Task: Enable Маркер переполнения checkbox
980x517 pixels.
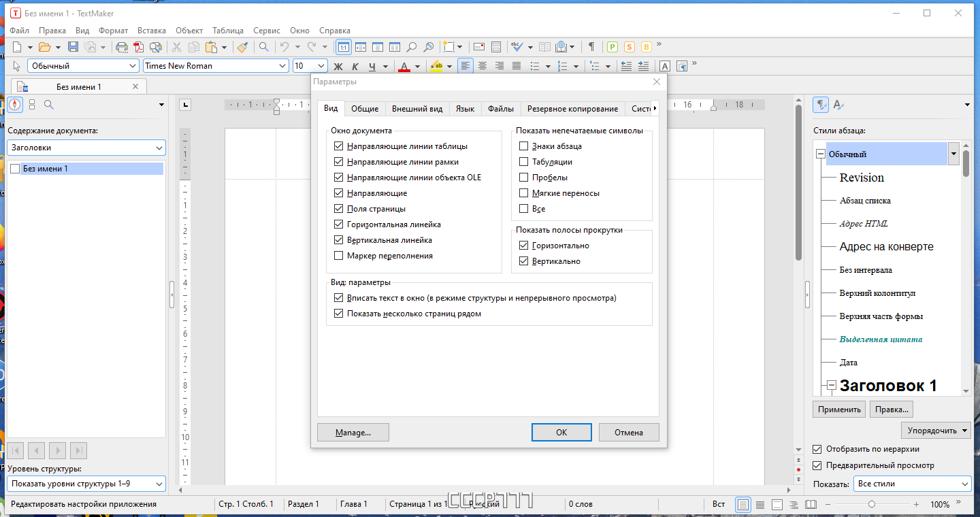Action: coord(339,256)
